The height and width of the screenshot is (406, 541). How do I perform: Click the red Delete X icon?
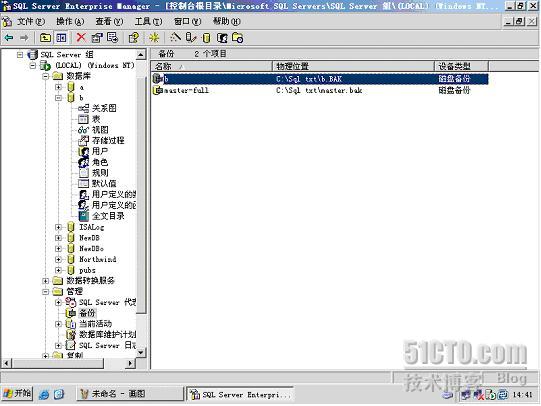coord(81,38)
